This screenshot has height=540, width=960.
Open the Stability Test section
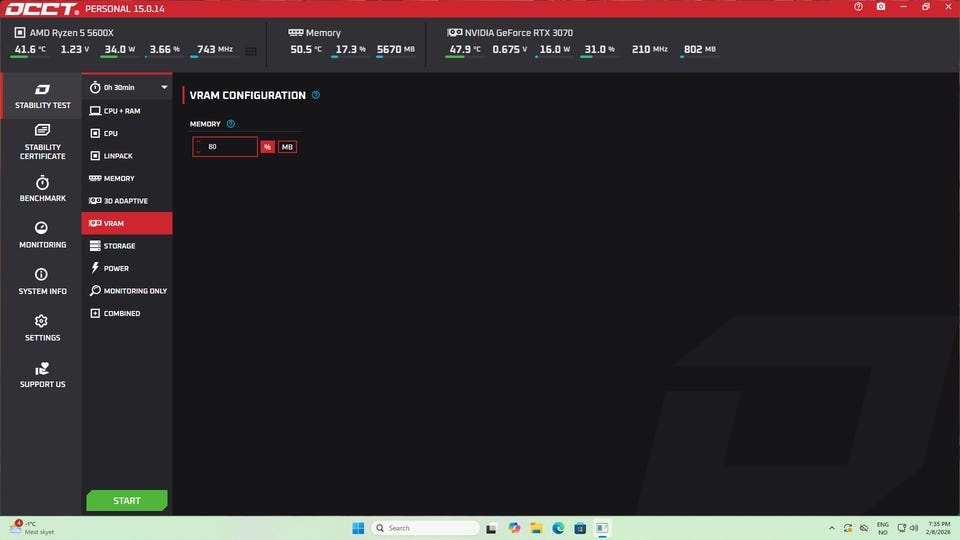click(42, 96)
